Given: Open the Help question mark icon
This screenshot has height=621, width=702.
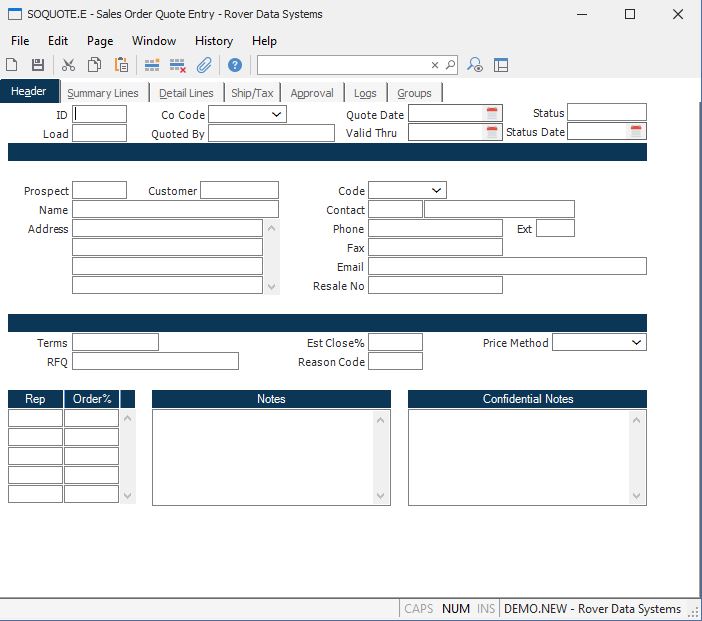Looking at the screenshot, I should (x=235, y=65).
